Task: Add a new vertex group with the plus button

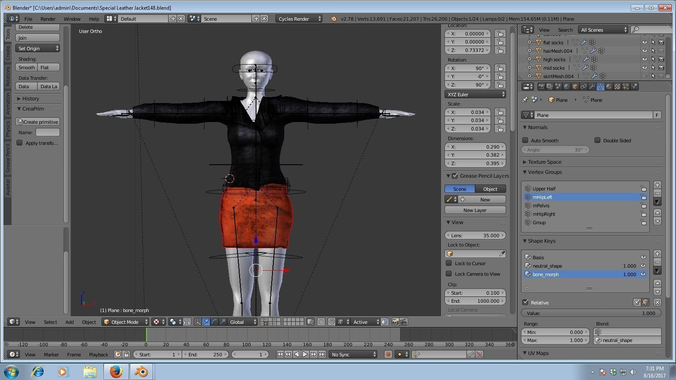Action: coord(657,185)
